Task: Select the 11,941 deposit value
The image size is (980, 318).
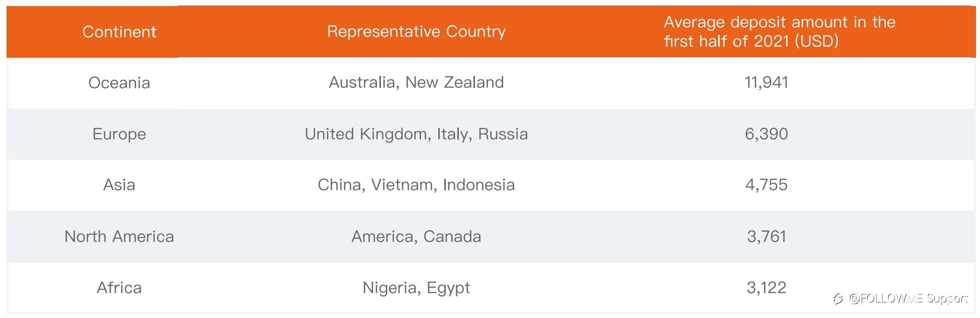Action: pos(766,82)
